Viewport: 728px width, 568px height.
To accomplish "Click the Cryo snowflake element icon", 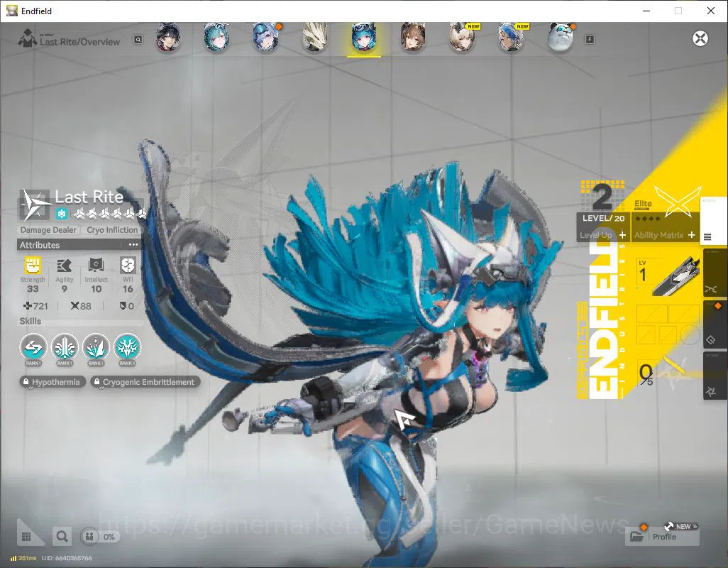I will click(62, 214).
